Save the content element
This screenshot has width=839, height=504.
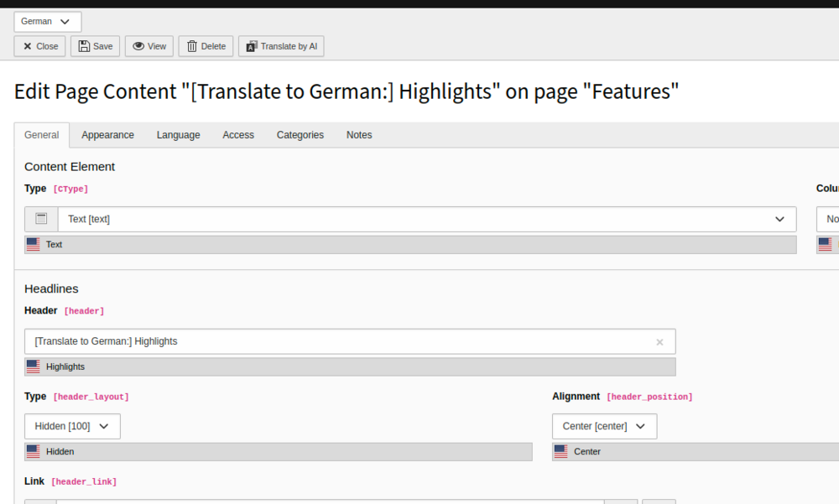95,46
